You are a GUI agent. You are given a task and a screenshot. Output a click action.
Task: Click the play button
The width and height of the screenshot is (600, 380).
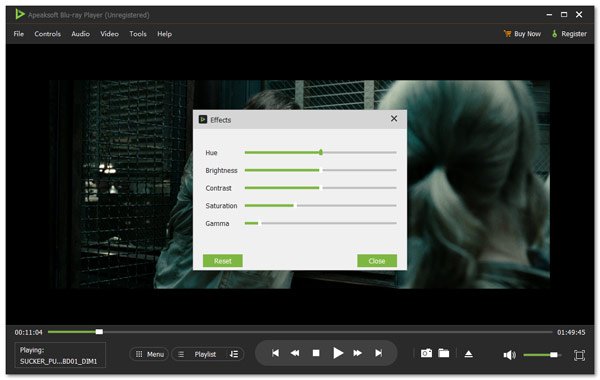point(338,353)
